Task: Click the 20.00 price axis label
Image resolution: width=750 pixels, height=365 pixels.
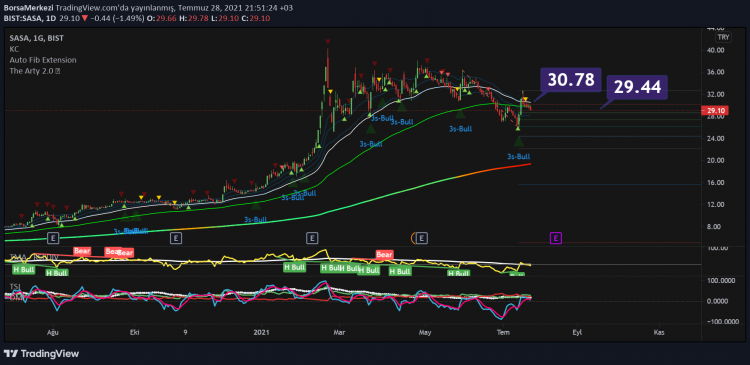Action: click(715, 160)
